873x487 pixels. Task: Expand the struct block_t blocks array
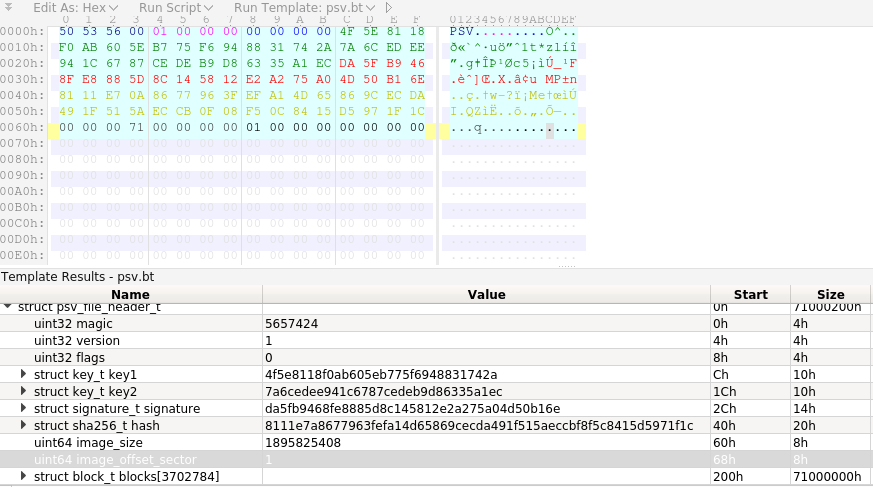pos(24,476)
